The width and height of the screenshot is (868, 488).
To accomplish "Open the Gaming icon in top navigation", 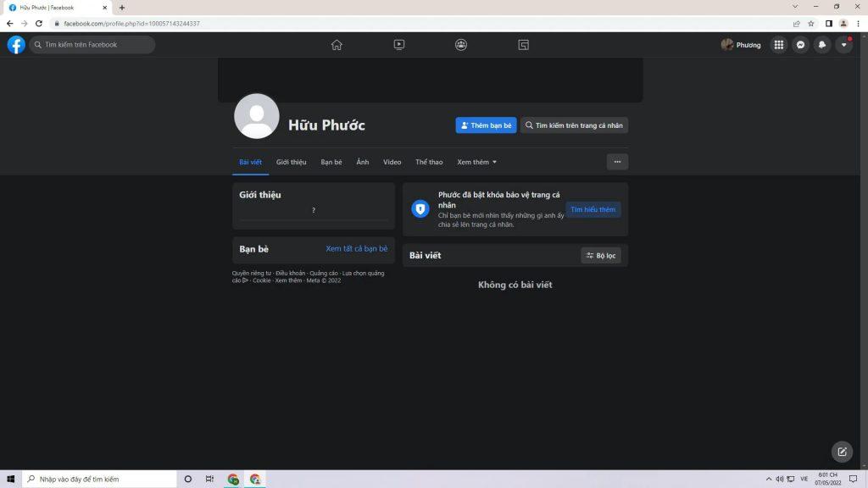I will [524, 45].
